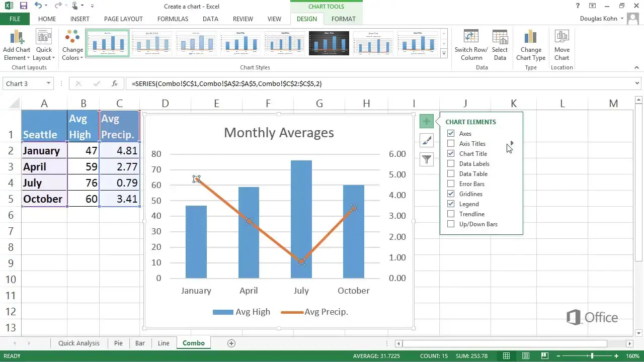Open the Pie worksheet tab

[x=118, y=343]
